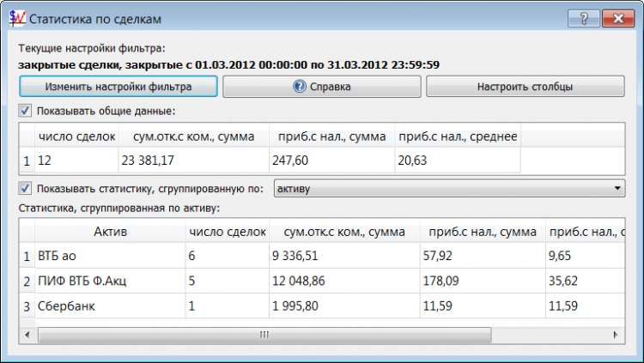
Task: Click value 35,62 in ПИФ ВТБ row
Action: 586,281
